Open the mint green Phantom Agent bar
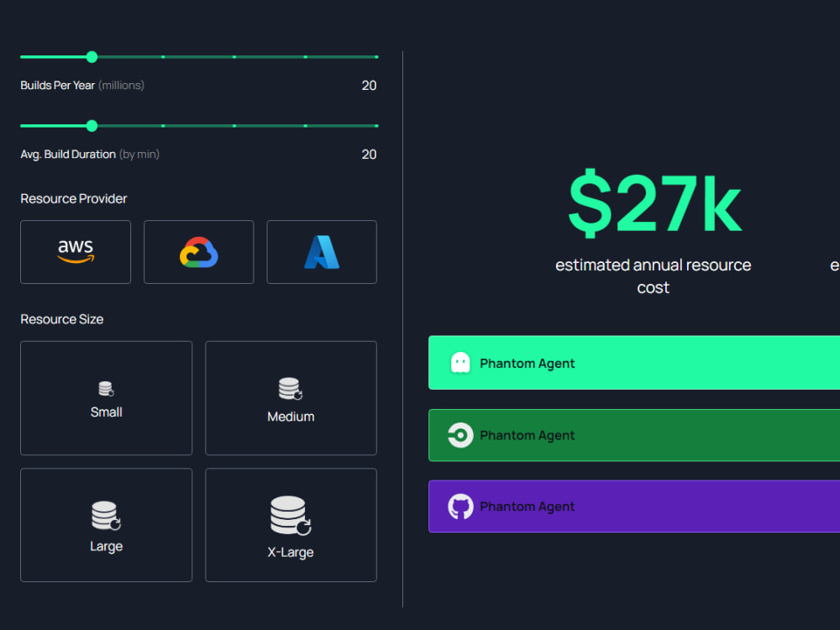Screen dimensions: 840x630 (634, 363)
